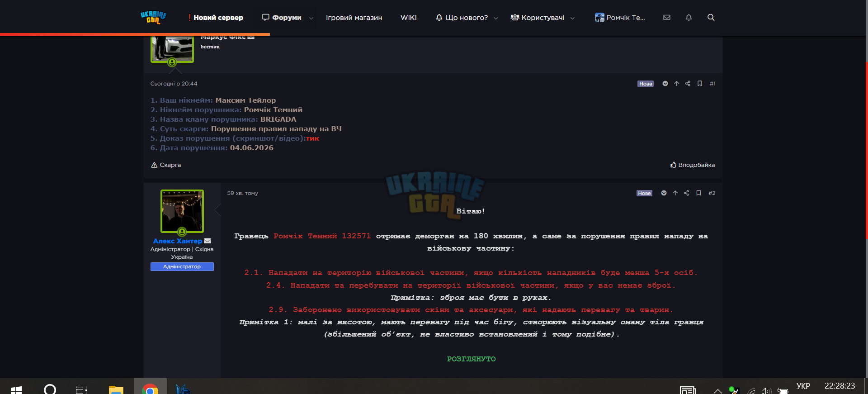
Task: Bookmark post #2
Action: 698,193
